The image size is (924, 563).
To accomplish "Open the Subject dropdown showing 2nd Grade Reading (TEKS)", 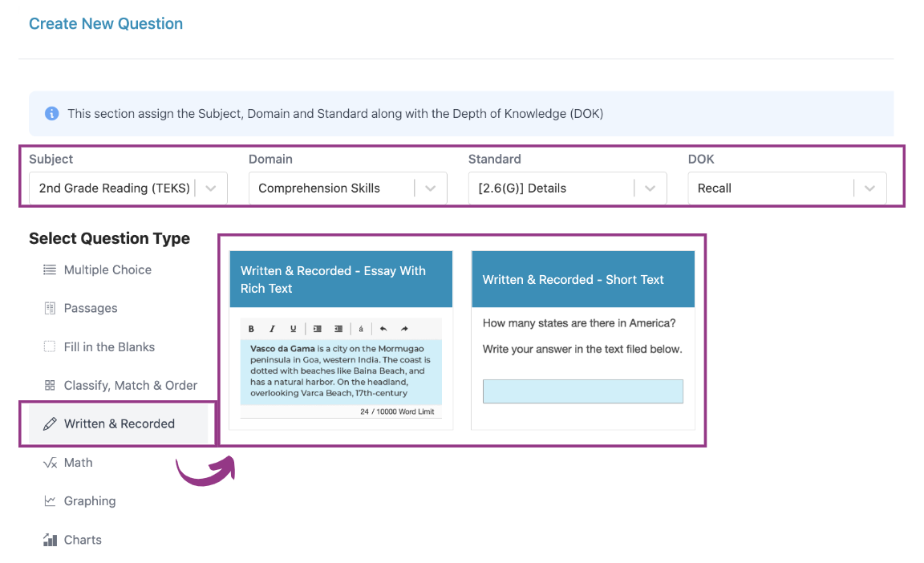I will pos(128,188).
